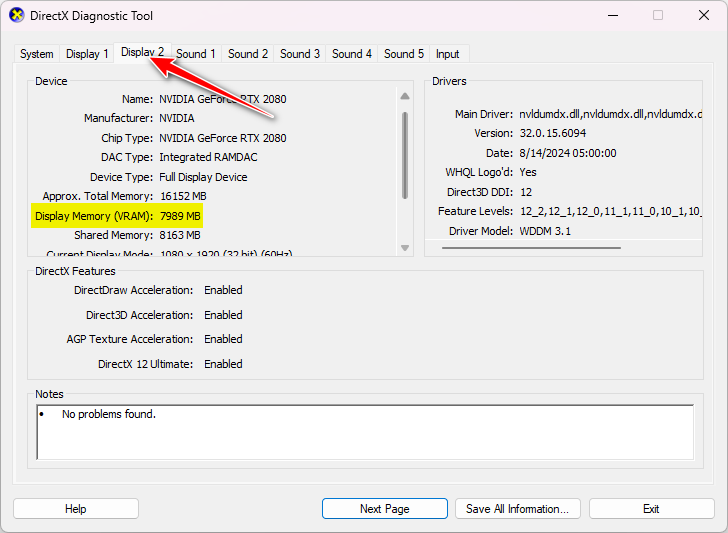The height and width of the screenshot is (533, 728).
Task: Click DirectDraw Acceleration 'Enabled' value
Action: (x=223, y=290)
